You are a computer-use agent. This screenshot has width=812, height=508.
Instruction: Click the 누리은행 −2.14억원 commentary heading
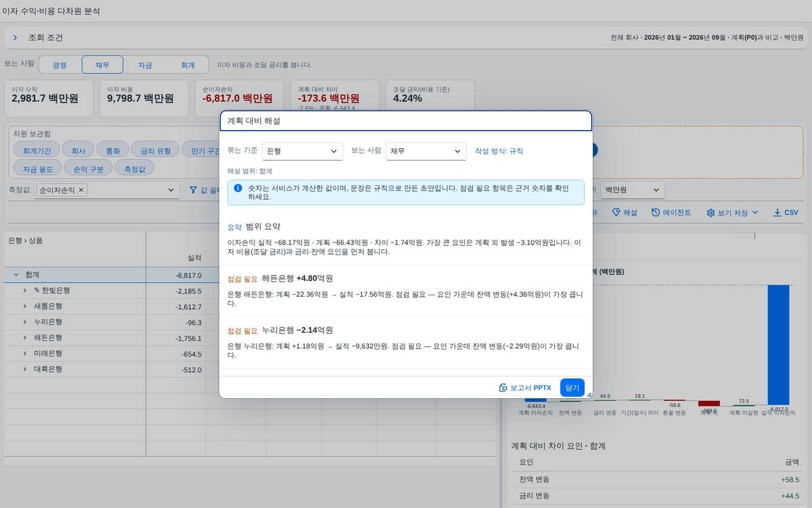pyautogui.click(x=297, y=331)
